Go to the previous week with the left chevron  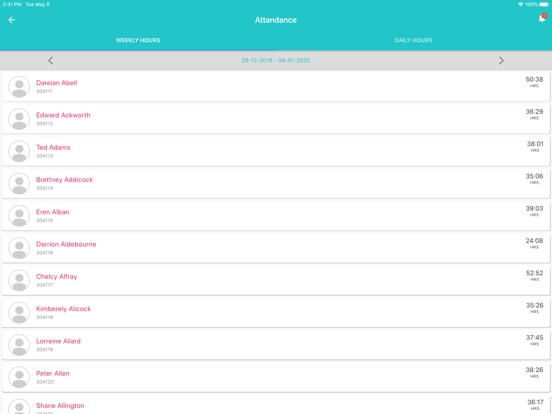pyautogui.click(x=50, y=61)
